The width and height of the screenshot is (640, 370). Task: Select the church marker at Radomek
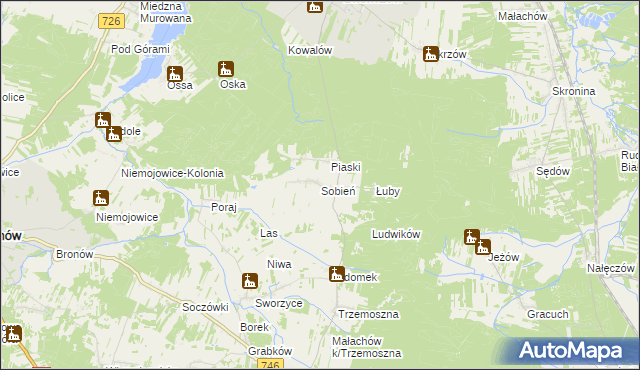(337, 274)
